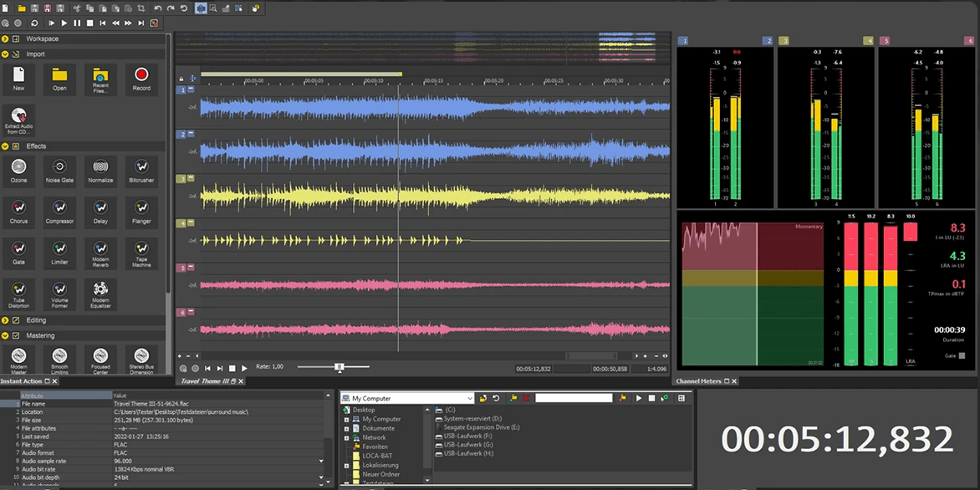Toggle the minus button on channel 1
Screen dimensions: 980x490
191,89
